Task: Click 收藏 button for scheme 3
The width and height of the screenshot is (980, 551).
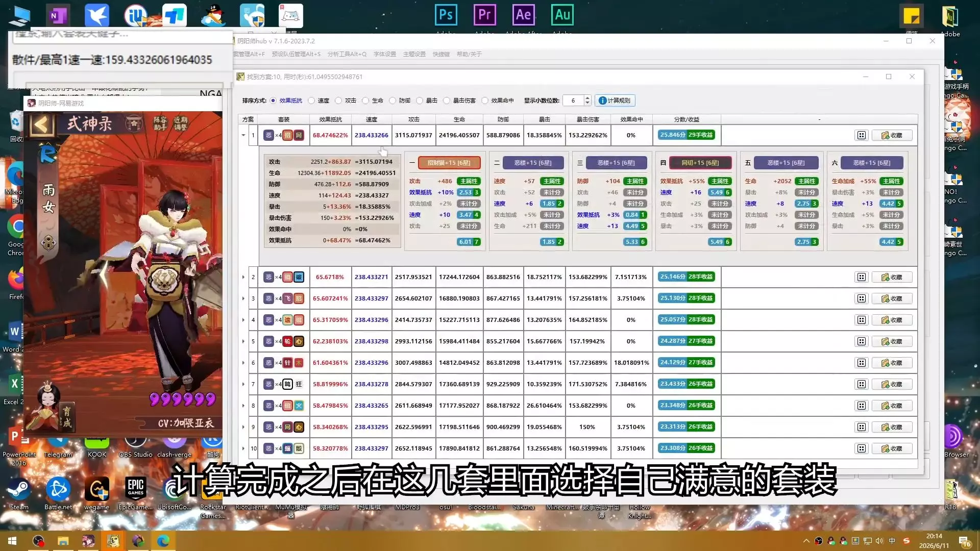Action: (892, 298)
